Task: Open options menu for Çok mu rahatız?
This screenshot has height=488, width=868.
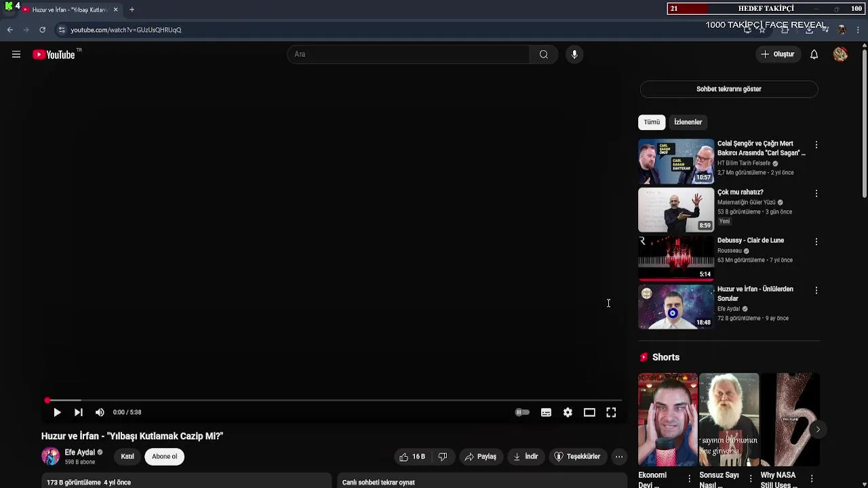Action: [816, 194]
